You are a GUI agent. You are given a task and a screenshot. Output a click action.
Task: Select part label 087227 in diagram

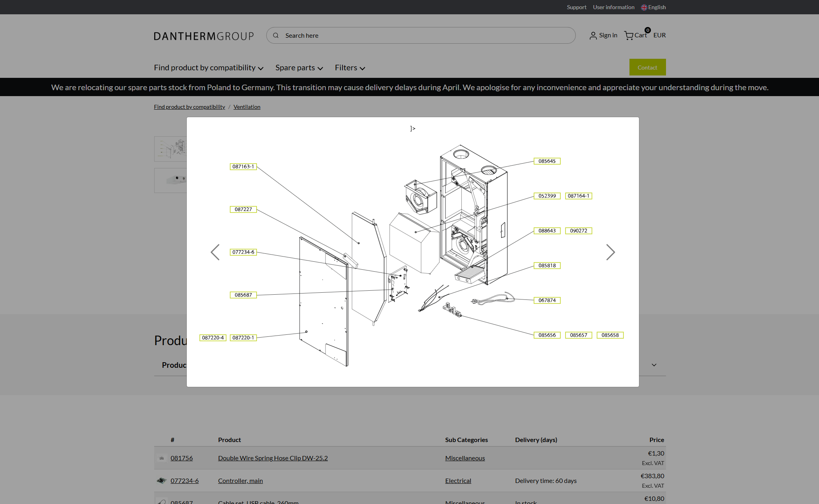(x=243, y=209)
